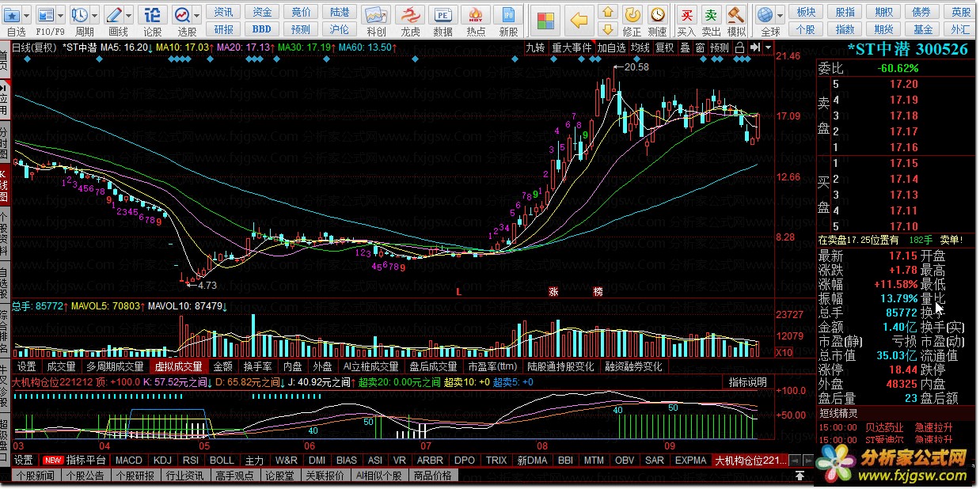
Task: Click the 测速 speed test clock icon
Action: tap(658, 14)
